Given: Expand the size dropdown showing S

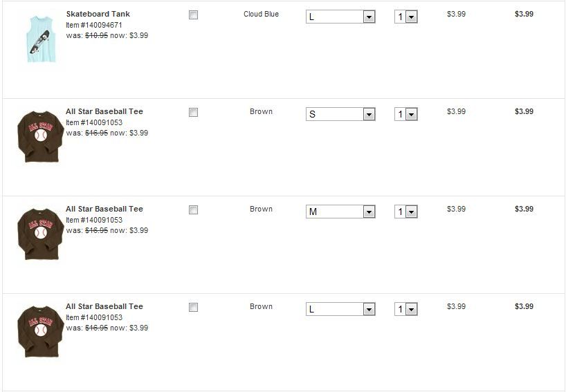Looking at the screenshot, I should (x=340, y=114).
